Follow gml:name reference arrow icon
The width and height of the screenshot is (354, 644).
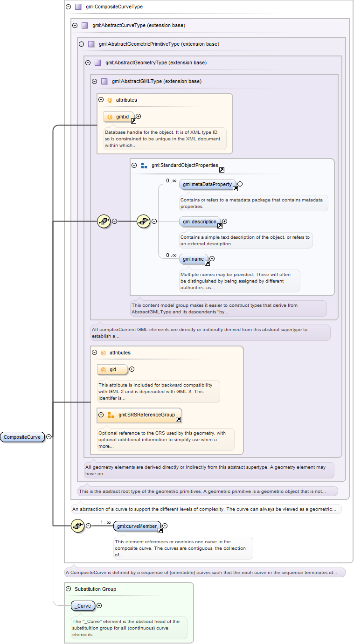click(207, 263)
